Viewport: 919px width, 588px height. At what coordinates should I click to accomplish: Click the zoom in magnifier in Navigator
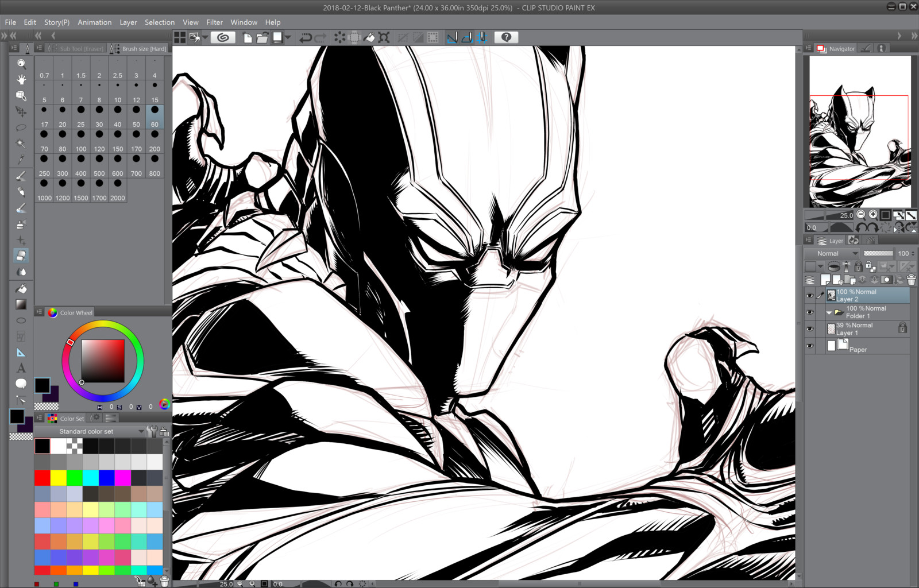click(x=873, y=215)
